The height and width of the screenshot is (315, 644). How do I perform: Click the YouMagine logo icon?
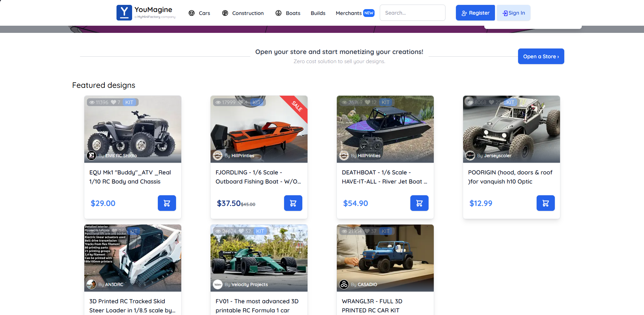click(x=124, y=13)
